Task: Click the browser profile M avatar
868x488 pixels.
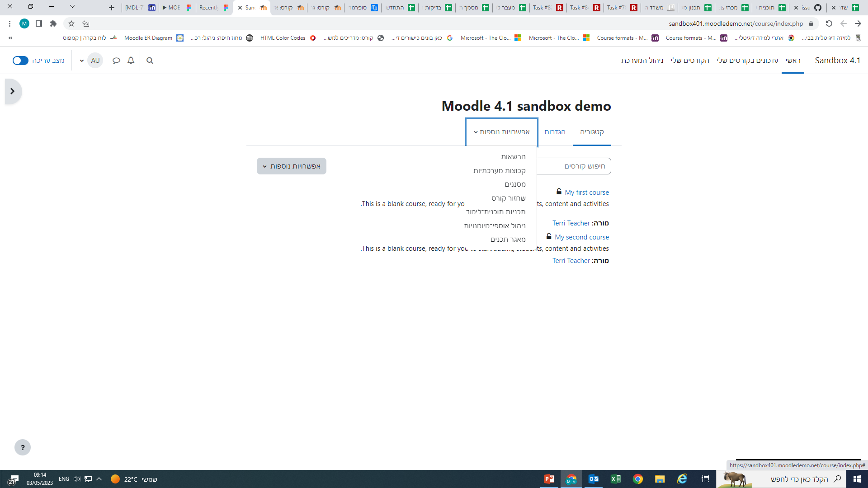Action: coord(24,23)
